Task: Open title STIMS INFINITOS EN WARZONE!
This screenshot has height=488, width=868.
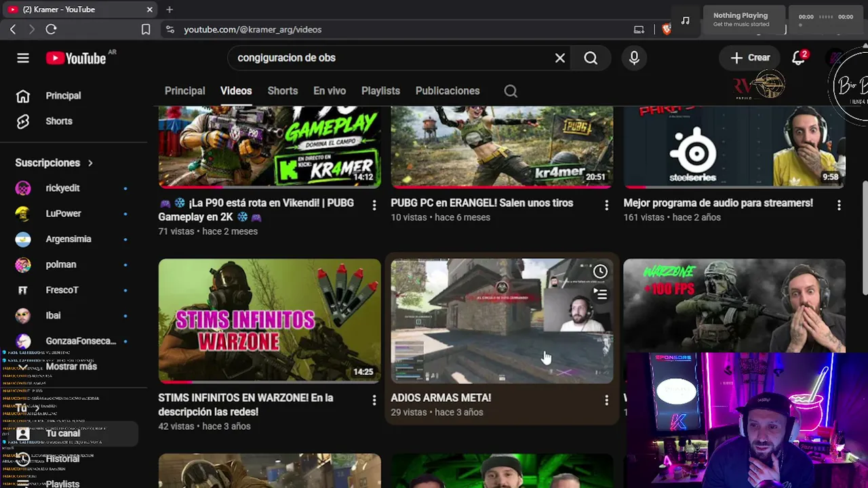Action: click(245, 405)
